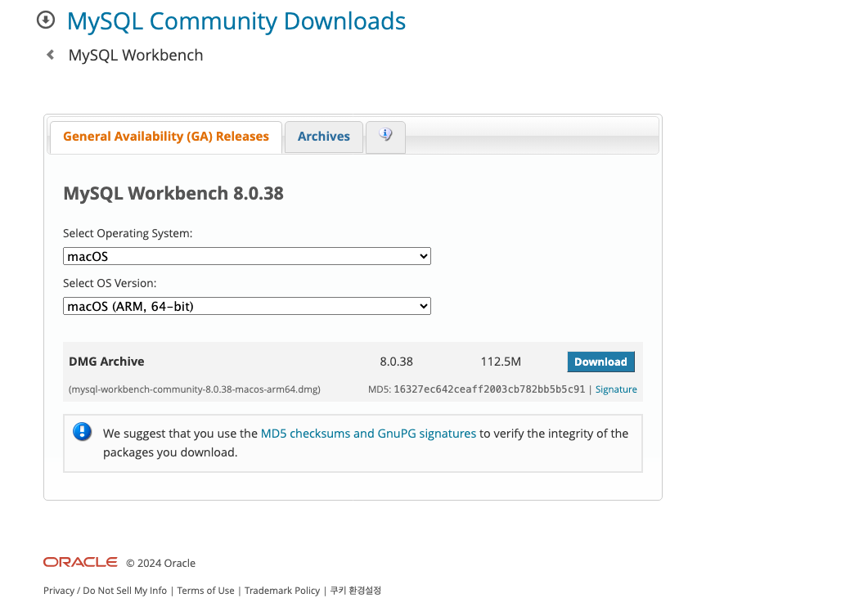Image resolution: width=850 pixels, height=616 pixels.
Task: Click the download circle icon beside page title
Action: (x=46, y=20)
